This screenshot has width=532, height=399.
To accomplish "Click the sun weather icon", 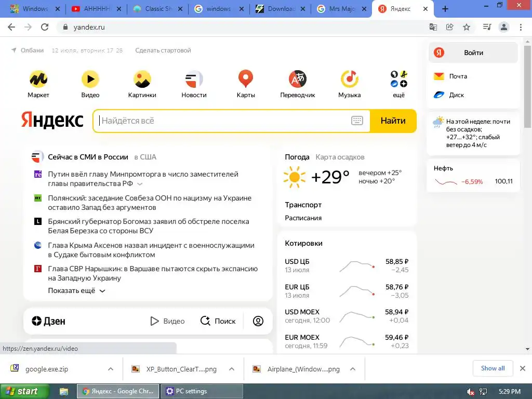I will [x=294, y=177].
